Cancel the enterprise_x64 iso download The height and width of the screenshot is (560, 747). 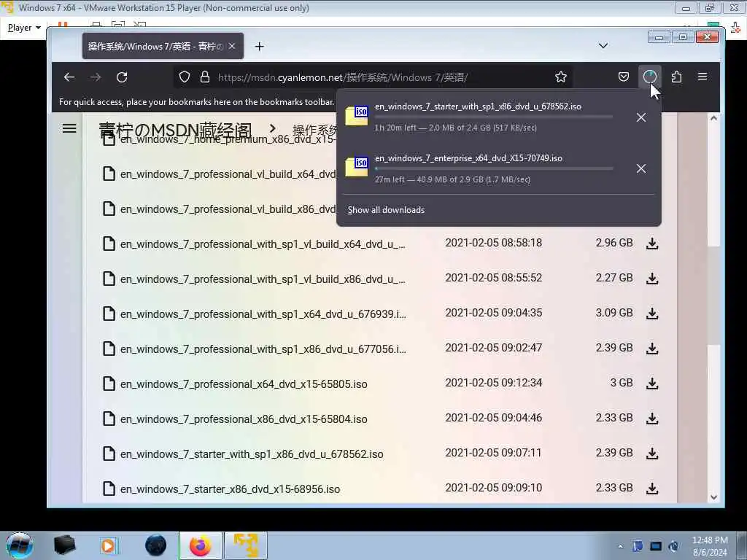click(641, 168)
